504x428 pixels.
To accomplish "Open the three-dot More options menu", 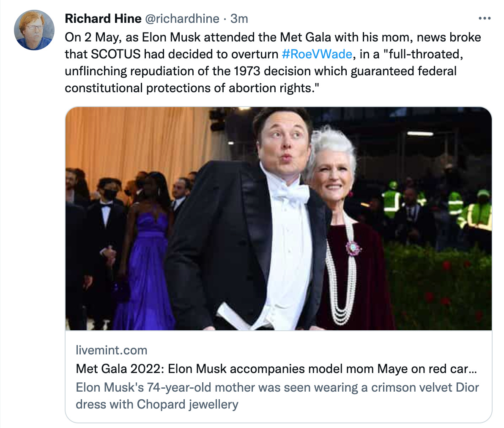I will [x=484, y=19].
